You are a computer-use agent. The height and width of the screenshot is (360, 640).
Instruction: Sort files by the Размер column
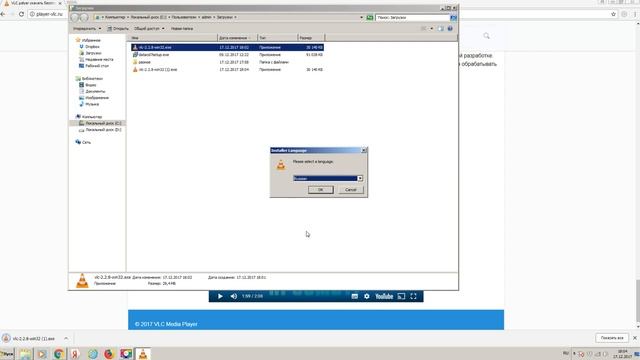[311, 38]
